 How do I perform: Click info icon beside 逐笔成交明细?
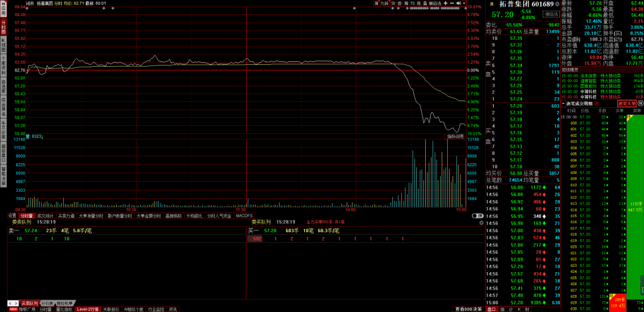tap(596, 104)
